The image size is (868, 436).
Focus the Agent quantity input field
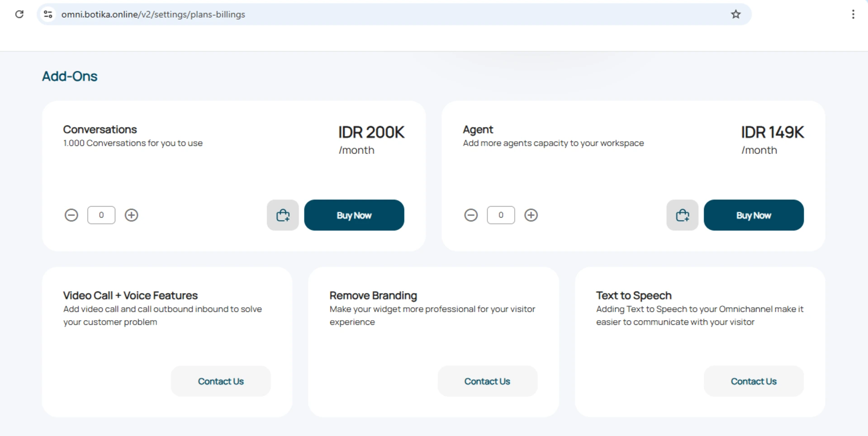click(x=501, y=215)
